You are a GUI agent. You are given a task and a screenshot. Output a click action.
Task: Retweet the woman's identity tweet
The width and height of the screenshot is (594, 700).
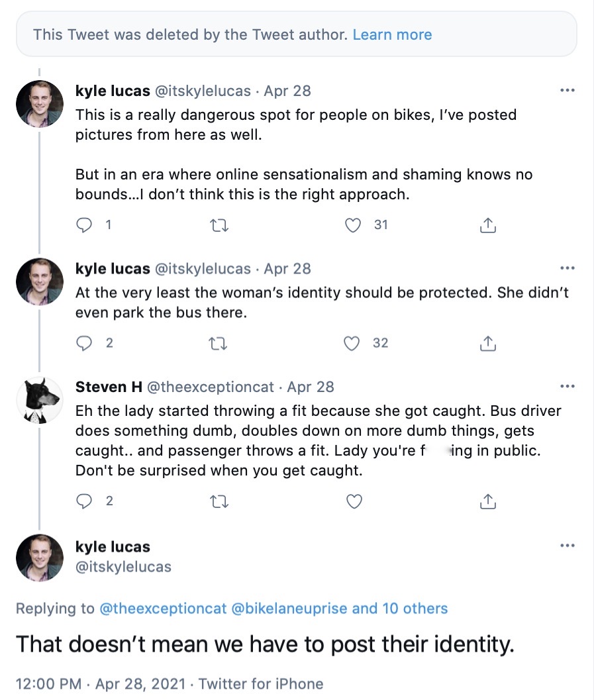pos(219,343)
